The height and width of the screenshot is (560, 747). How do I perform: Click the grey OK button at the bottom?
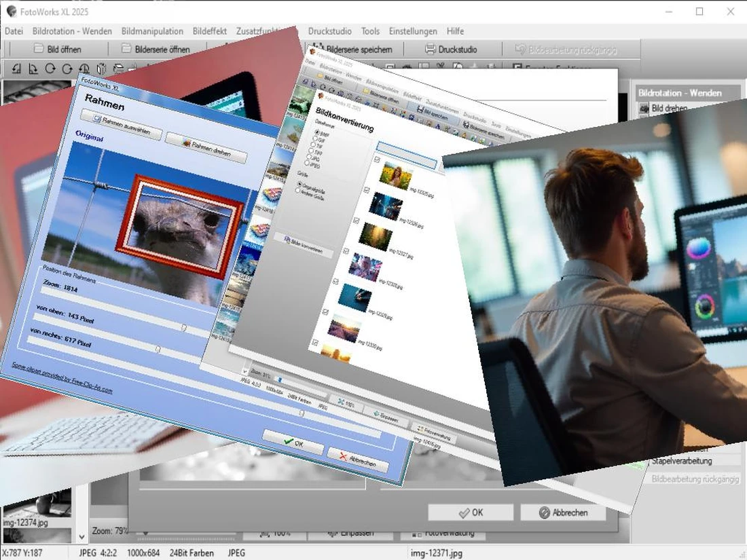click(471, 512)
